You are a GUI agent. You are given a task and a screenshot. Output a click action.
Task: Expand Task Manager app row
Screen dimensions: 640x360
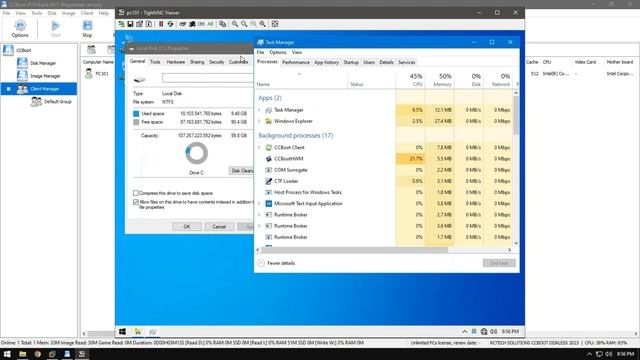pyautogui.click(x=259, y=110)
